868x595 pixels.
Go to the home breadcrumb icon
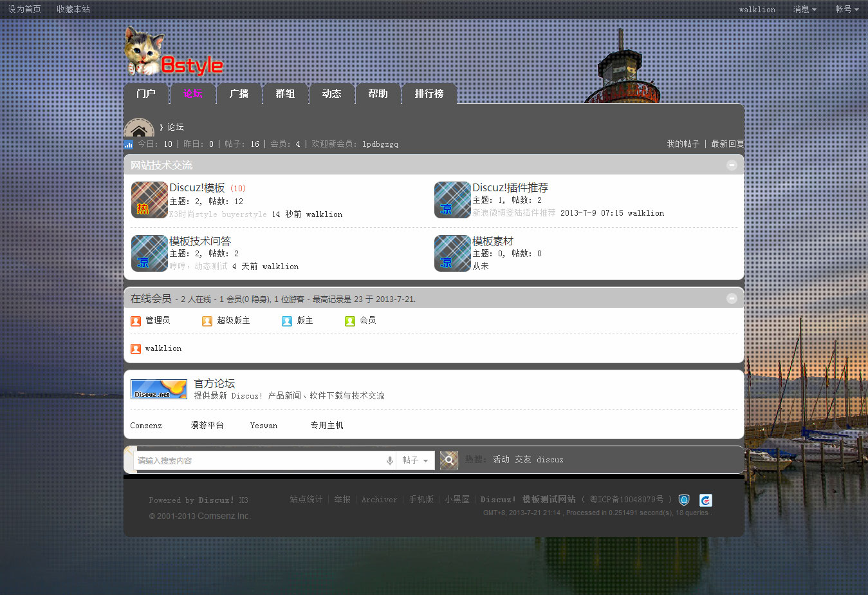pos(139,127)
